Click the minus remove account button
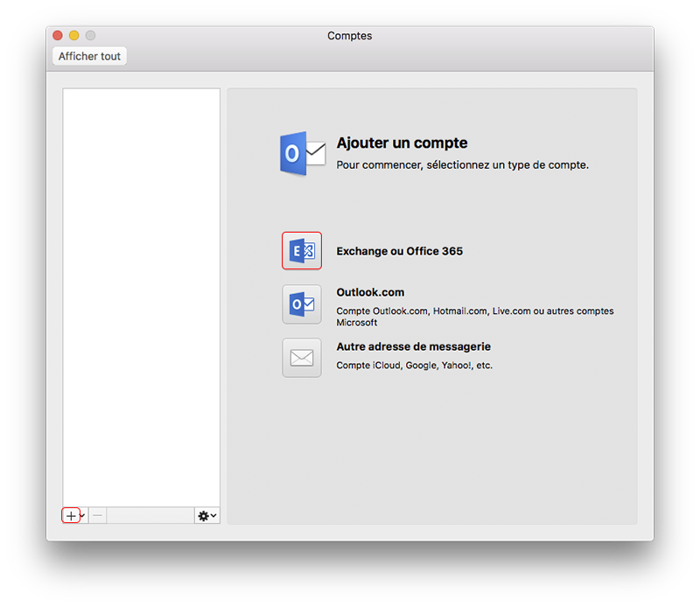 [x=97, y=516]
